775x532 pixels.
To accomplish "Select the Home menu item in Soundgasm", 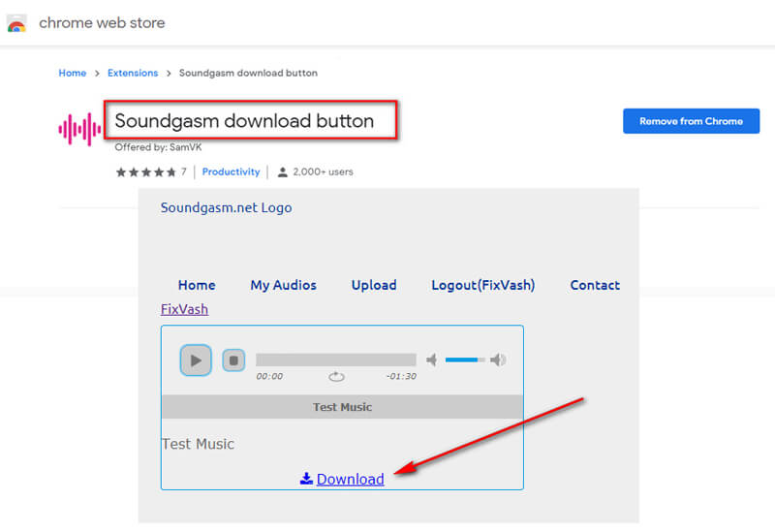I will (197, 285).
